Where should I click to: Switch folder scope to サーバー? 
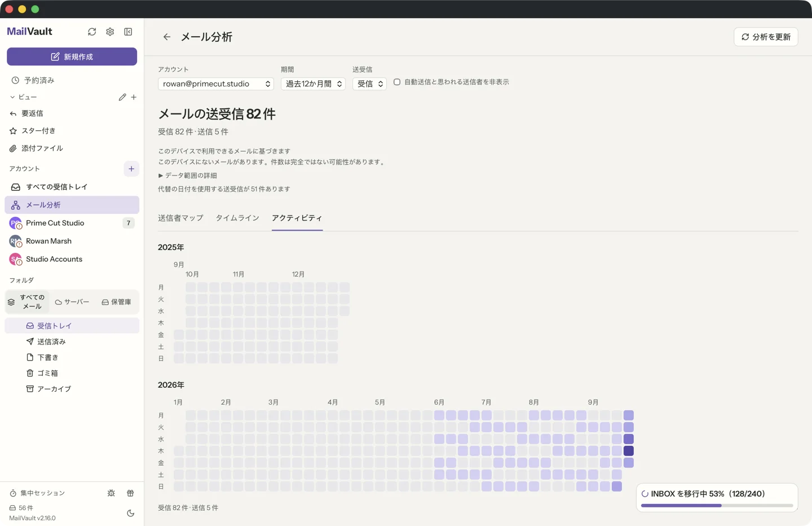(x=72, y=302)
